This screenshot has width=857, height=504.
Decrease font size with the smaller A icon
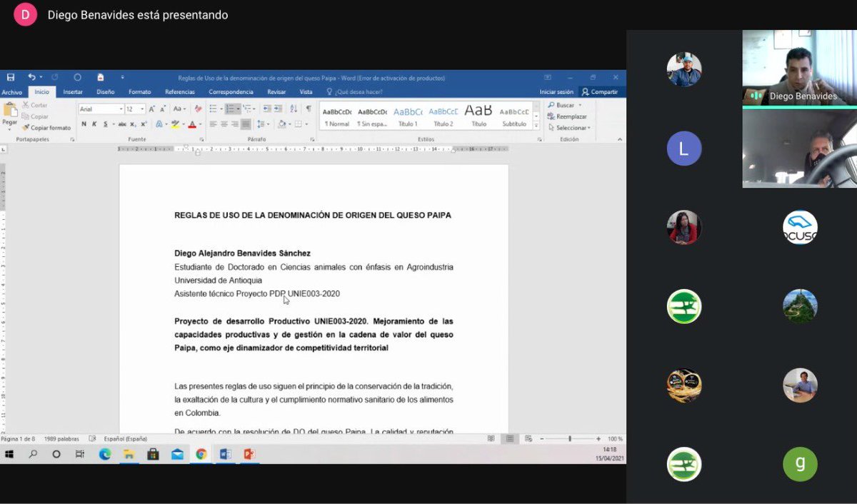[162, 109]
